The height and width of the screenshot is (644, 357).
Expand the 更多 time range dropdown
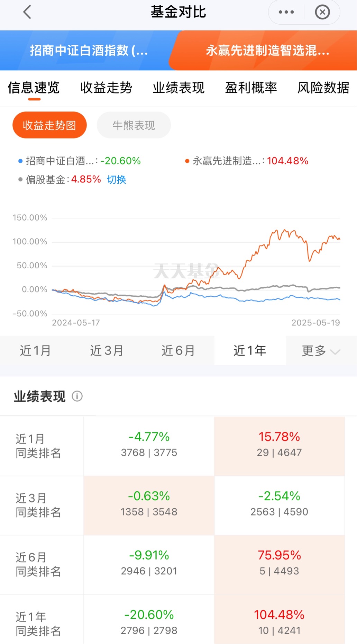pos(321,350)
